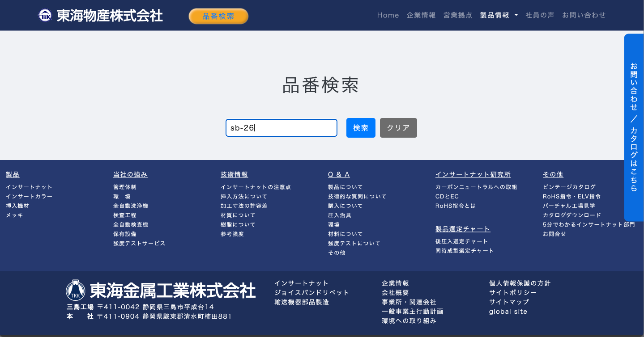The height and width of the screenshot is (337, 644).
Task: Open the 環 境 link under 当社の強み
Action: pos(122,197)
